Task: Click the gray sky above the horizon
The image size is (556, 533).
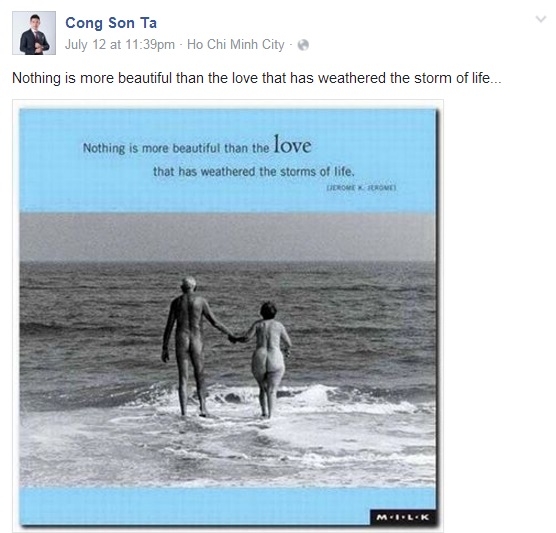Action: coord(227,237)
